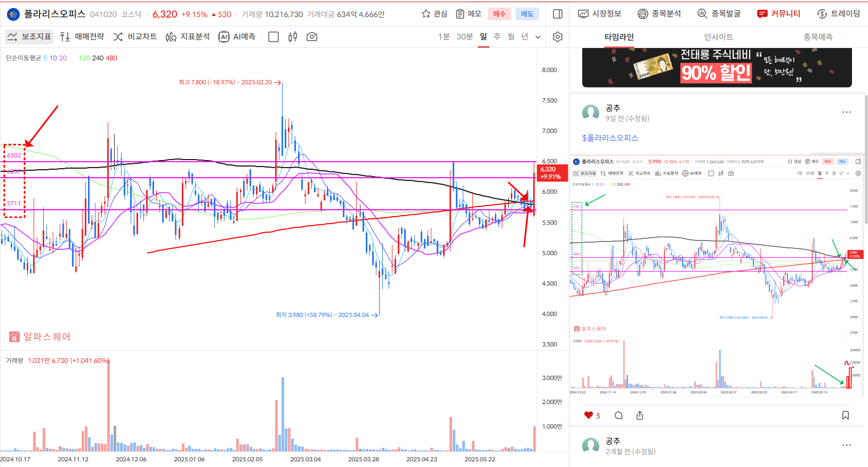The width and height of the screenshot is (868, 467).
Task: Click the red 매수 buy button
Action: pyautogui.click(x=500, y=14)
